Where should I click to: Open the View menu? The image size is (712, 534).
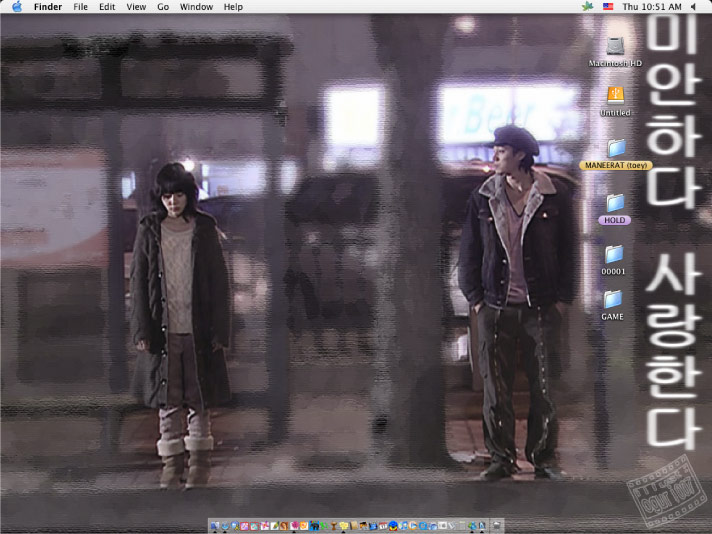click(136, 7)
